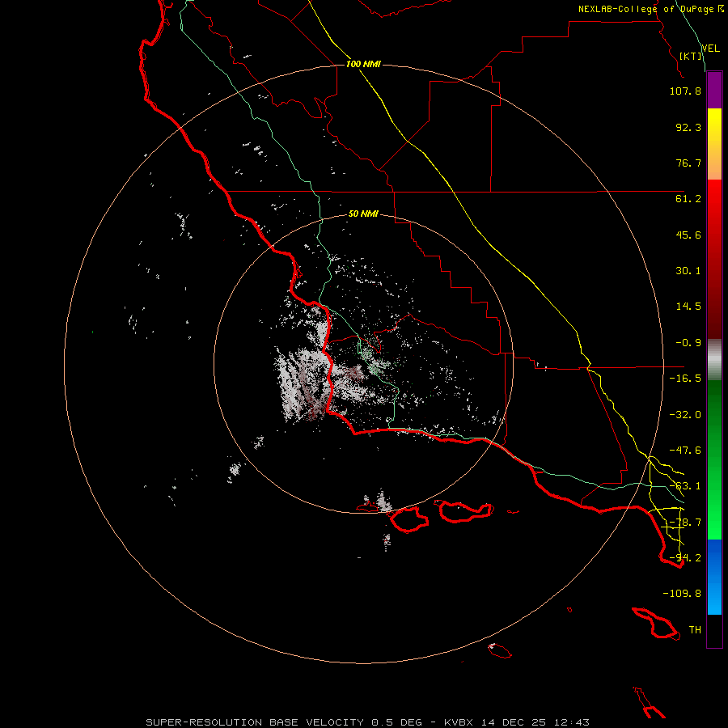This screenshot has height=728, width=728.
Task: Select the 45.6 scale value
Action: click(x=688, y=235)
